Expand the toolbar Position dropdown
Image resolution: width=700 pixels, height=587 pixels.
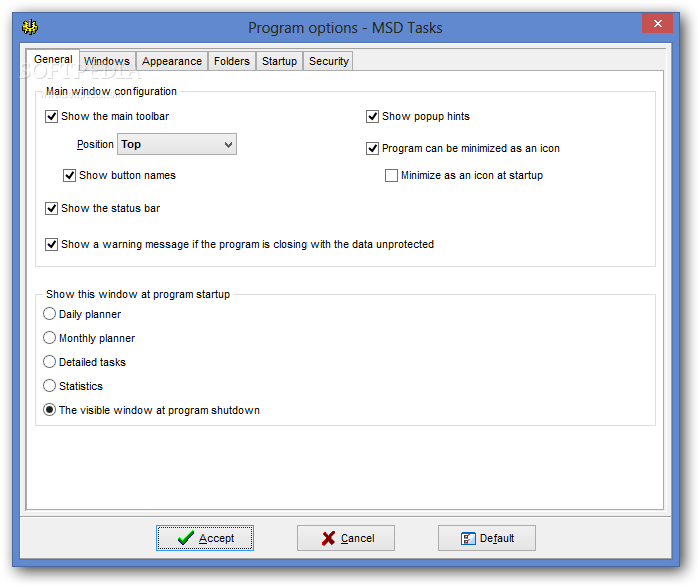(x=177, y=144)
